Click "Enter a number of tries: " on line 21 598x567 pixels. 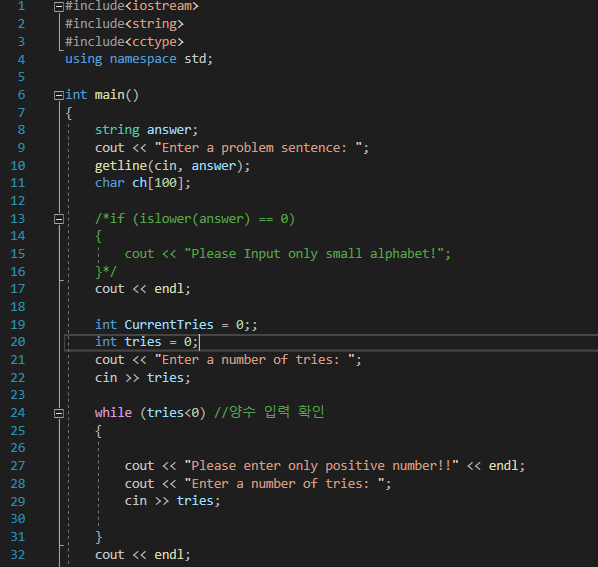point(254,360)
